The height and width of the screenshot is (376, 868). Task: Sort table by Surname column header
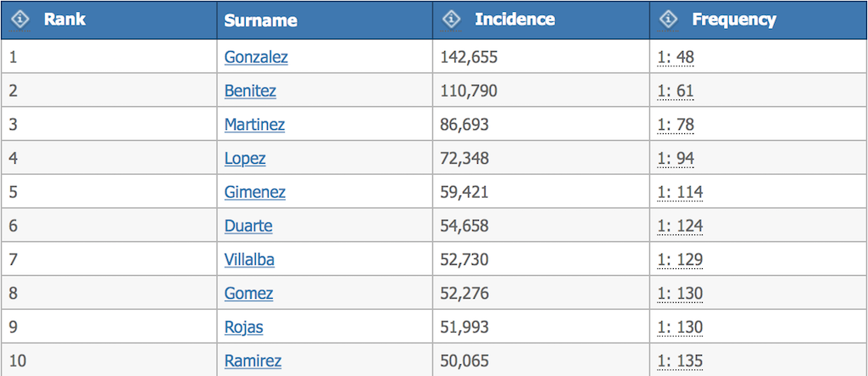(x=260, y=20)
